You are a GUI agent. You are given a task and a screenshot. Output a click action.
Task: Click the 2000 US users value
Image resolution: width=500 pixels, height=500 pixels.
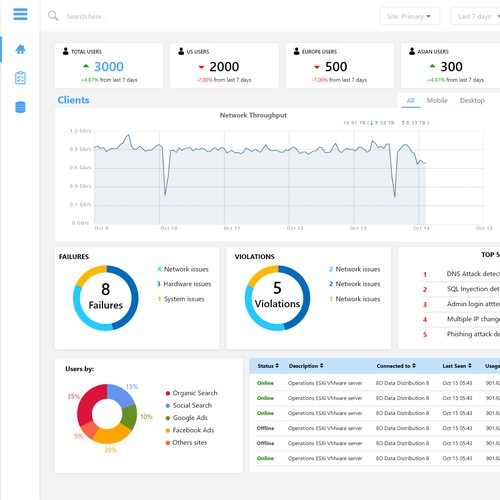[x=224, y=67]
